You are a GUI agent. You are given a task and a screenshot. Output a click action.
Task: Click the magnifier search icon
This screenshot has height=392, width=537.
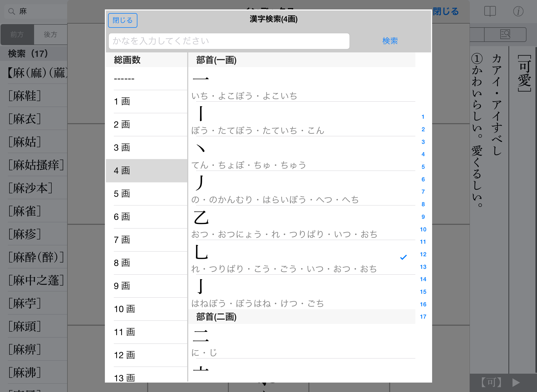[12, 12]
